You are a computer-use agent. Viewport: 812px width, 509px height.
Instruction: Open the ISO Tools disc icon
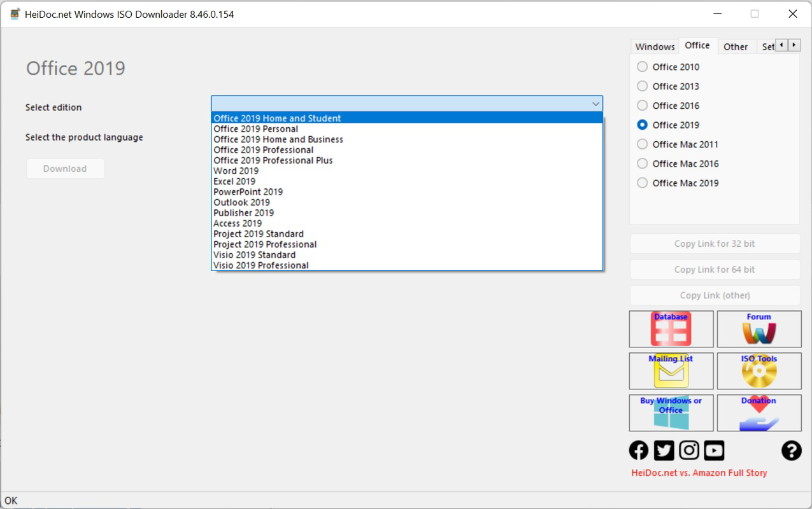[759, 371]
